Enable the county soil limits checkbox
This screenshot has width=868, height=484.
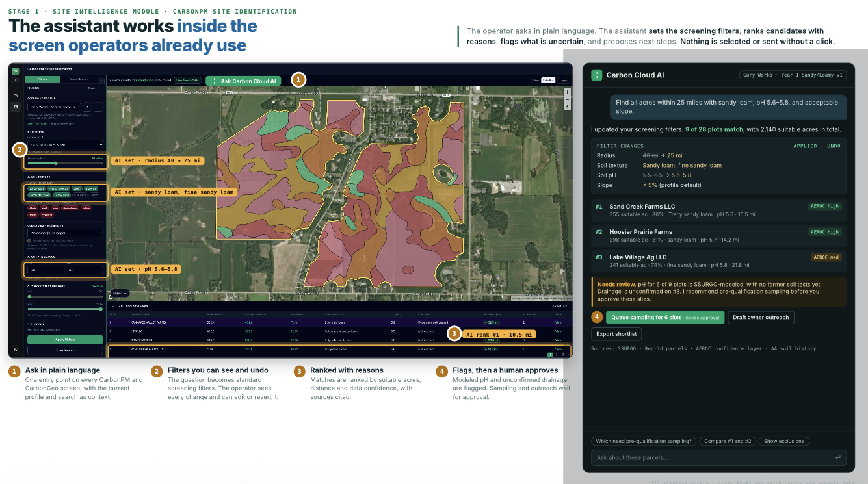coord(29,240)
